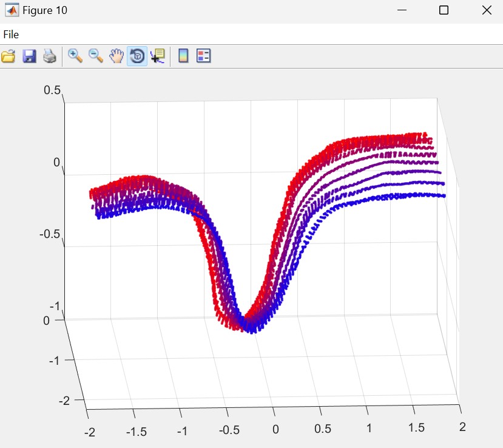Toggle the Rotate 3D tool off

coord(137,56)
